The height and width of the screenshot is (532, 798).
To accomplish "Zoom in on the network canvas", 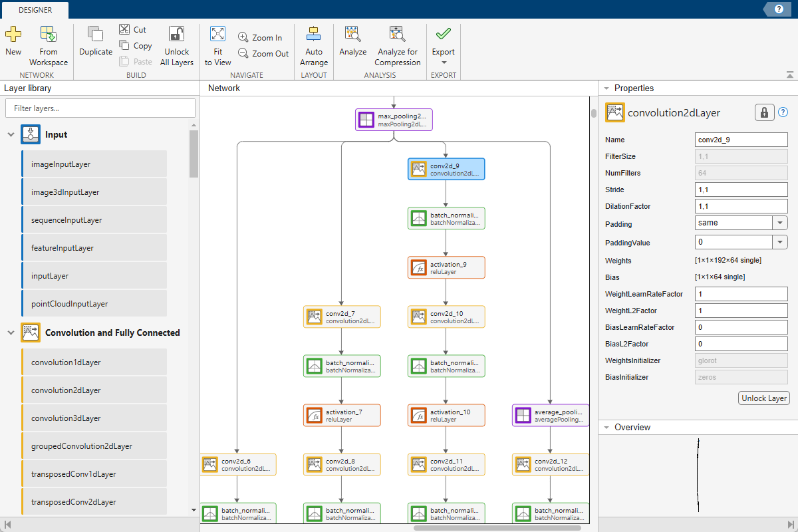I will click(x=260, y=37).
